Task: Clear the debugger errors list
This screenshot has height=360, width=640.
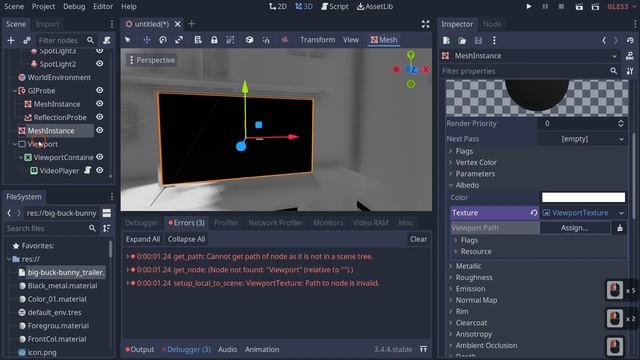Action: 418,239
